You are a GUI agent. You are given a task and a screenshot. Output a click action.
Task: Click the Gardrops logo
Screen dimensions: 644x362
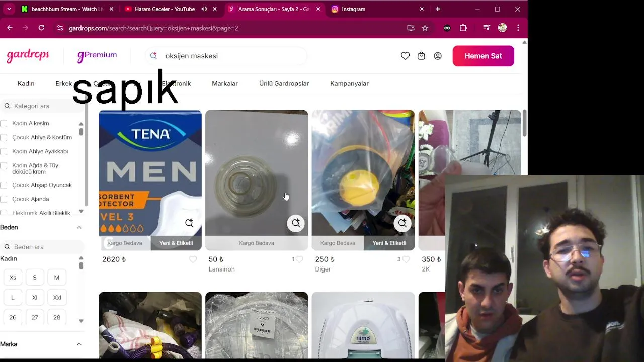point(28,56)
